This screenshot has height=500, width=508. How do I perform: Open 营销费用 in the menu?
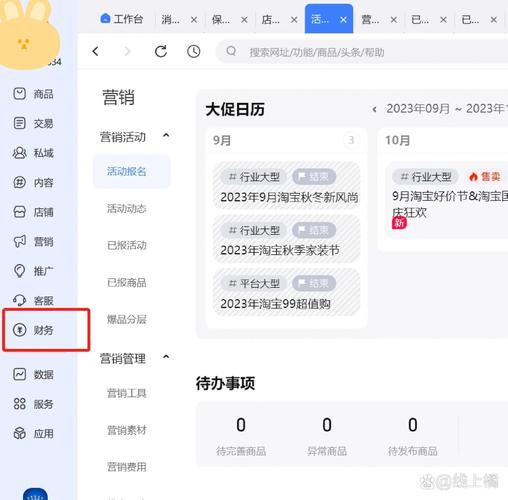click(127, 467)
